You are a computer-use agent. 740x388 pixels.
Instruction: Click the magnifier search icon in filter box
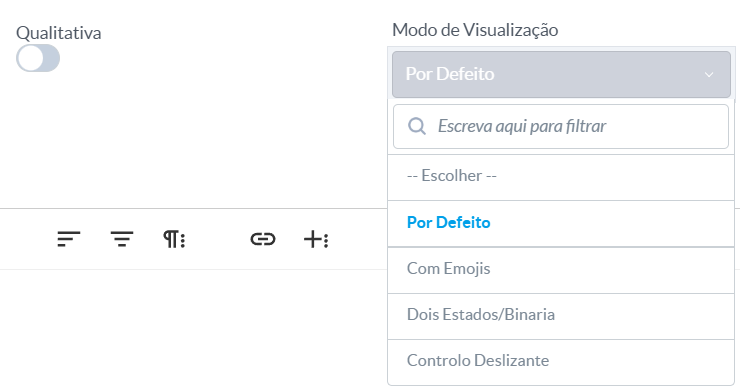tap(417, 126)
